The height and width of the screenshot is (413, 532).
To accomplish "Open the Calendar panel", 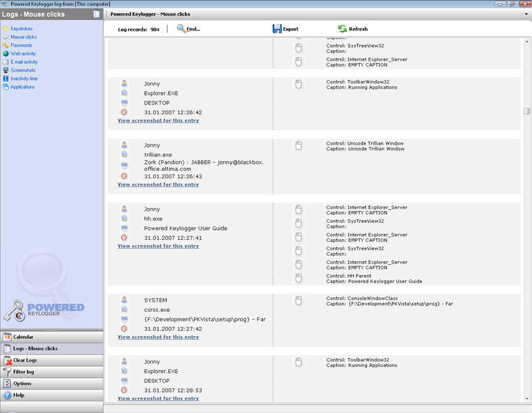I will [51, 337].
